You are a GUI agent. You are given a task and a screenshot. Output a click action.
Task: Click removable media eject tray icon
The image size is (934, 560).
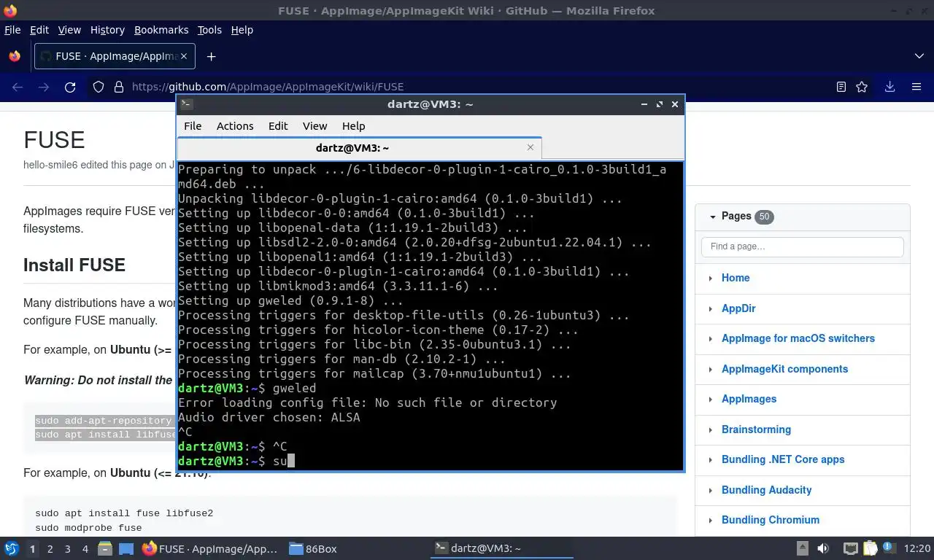[x=803, y=548]
